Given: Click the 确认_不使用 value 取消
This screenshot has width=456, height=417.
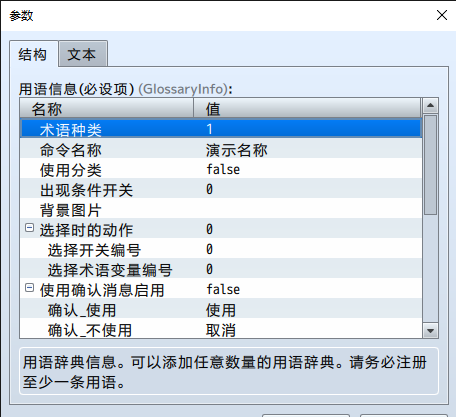Looking at the screenshot, I should pyautogui.click(x=221, y=330).
